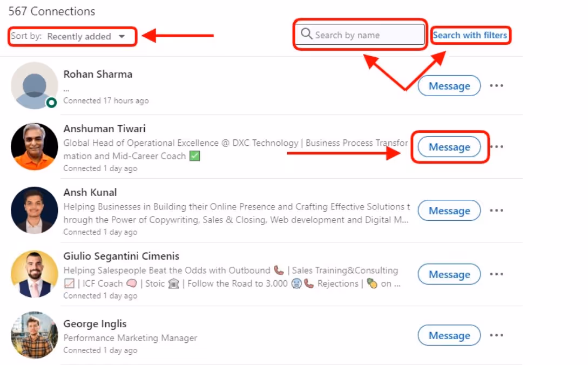588x365 pixels.
Task: Message Rohan Sharma
Action: (449, 85)
